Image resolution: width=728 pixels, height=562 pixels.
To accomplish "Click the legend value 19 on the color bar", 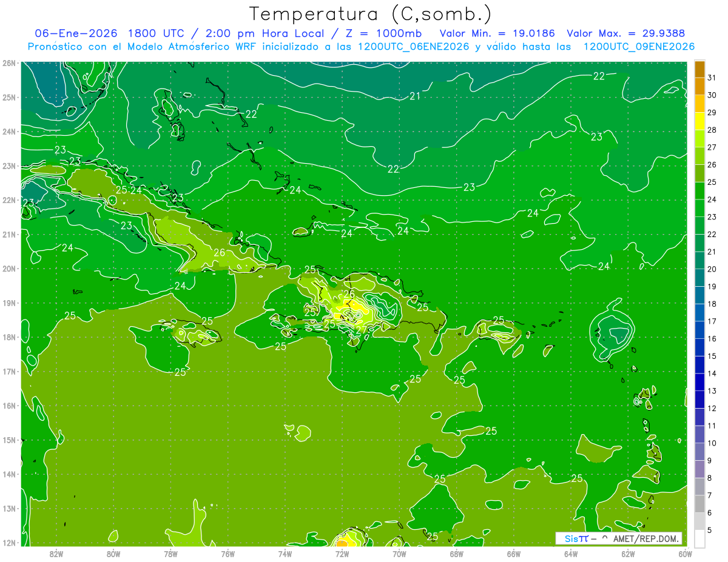I will (x=712, y=286).
